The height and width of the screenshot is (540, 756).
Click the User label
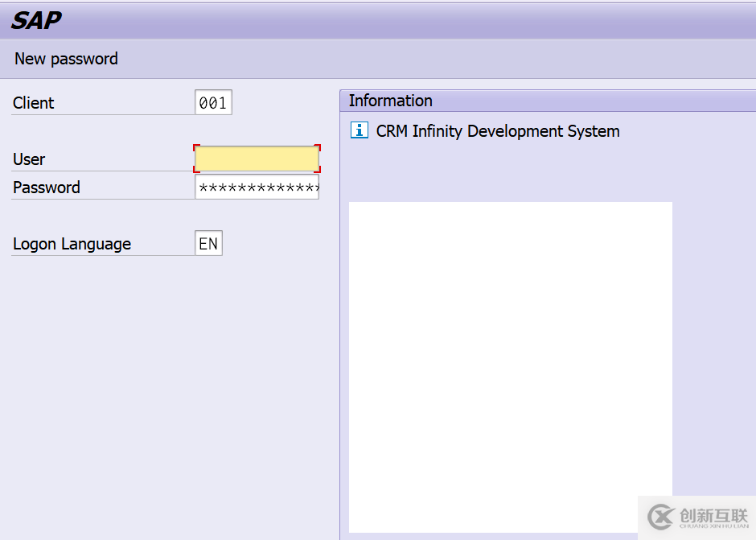pos(29,159)
